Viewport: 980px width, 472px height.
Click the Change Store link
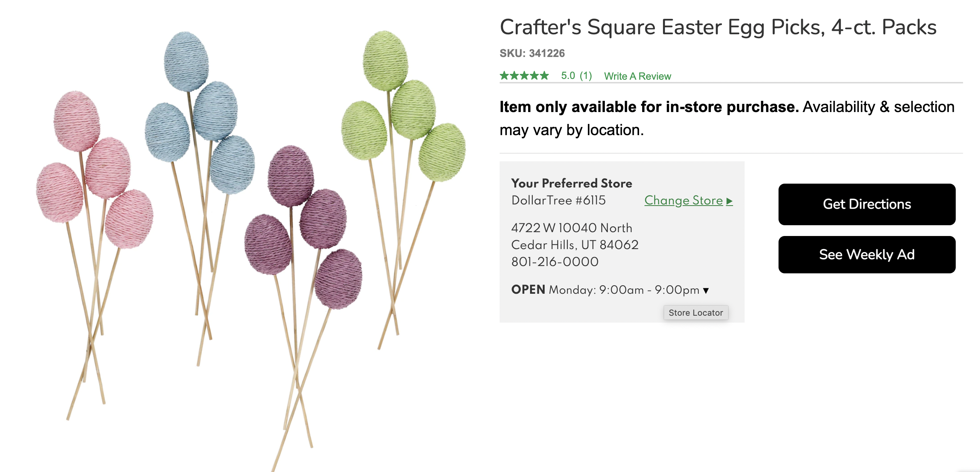point(684,200)
